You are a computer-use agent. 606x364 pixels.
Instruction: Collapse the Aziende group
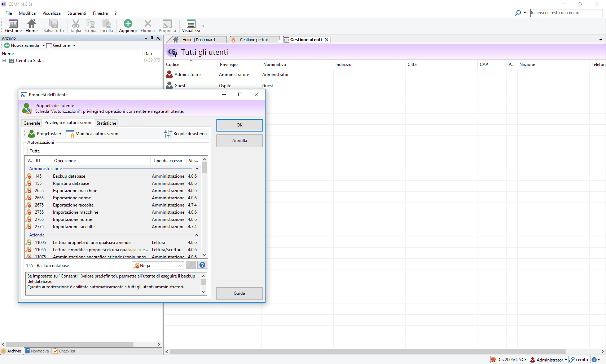[197, 235]
